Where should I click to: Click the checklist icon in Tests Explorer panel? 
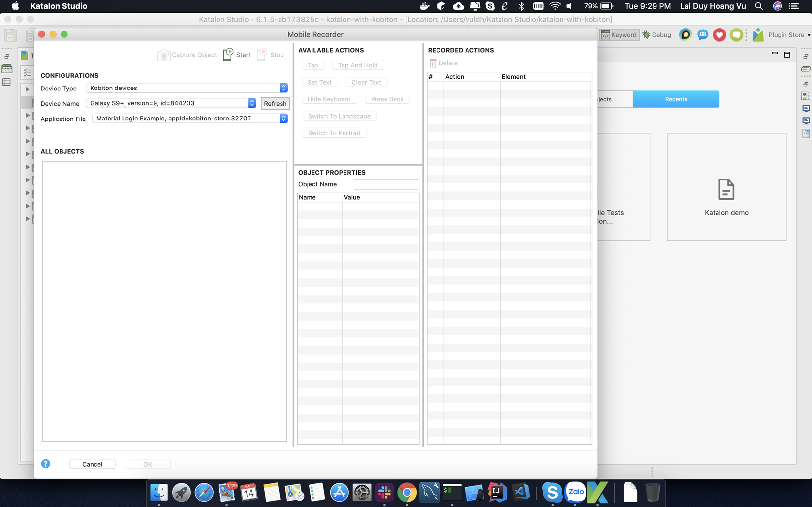point(27,73)
